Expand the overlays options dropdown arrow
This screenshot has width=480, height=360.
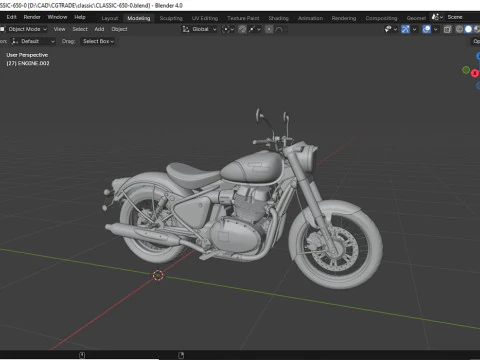coord(435,29)
